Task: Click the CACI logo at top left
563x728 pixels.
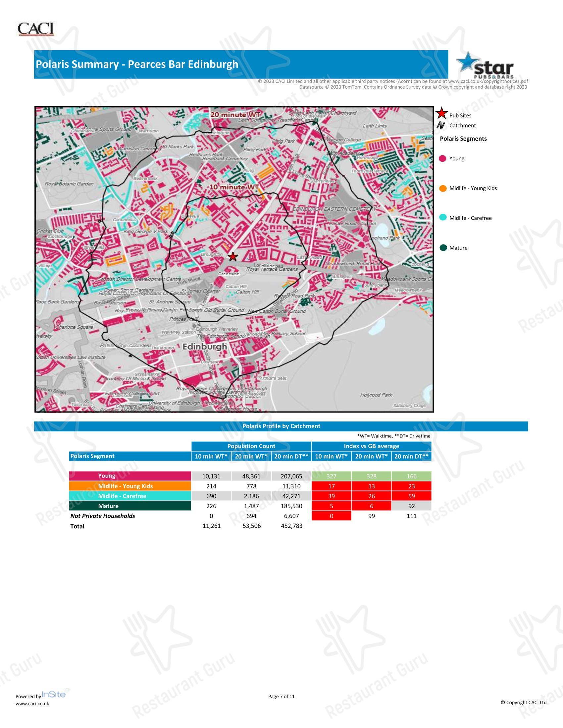Action: click(x=36, y=29)
